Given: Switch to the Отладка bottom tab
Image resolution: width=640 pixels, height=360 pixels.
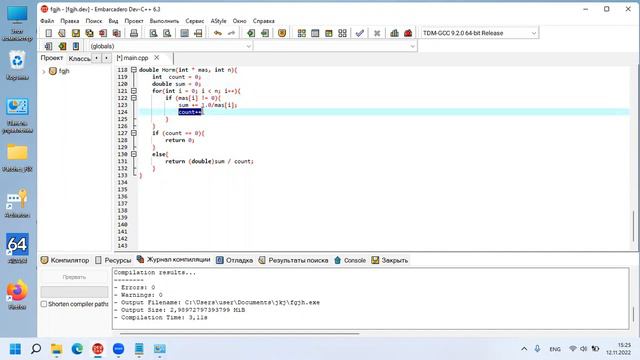Looking at the screenshot, I should (x=234, y=260).
